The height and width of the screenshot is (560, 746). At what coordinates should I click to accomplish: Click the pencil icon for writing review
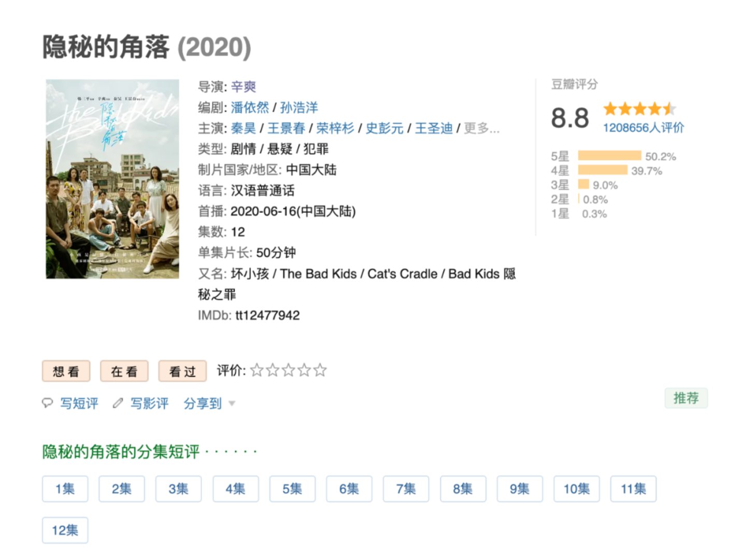[x=118, y=403]
